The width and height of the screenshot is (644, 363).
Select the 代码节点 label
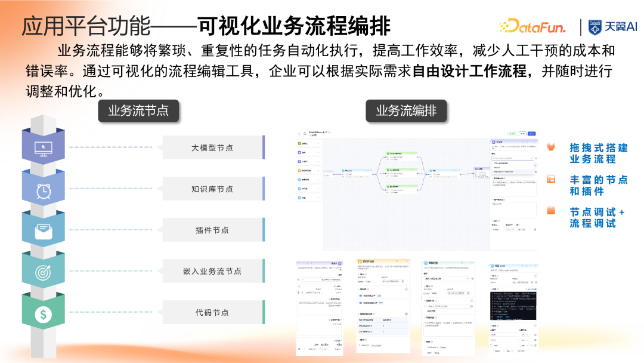(x=212, y=312)
